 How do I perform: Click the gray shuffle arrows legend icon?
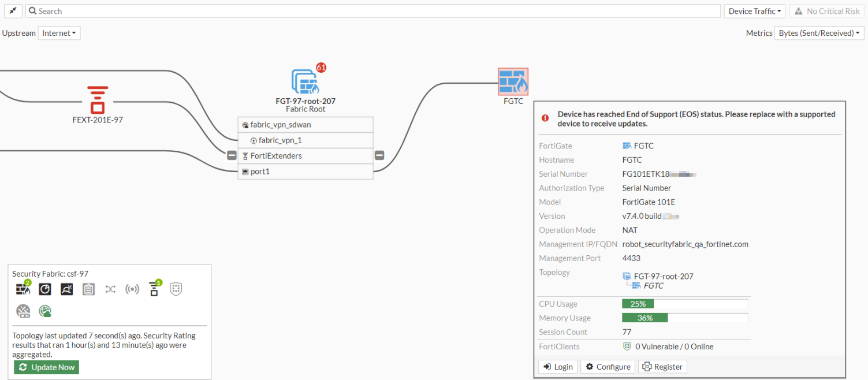tap(110, 289)
